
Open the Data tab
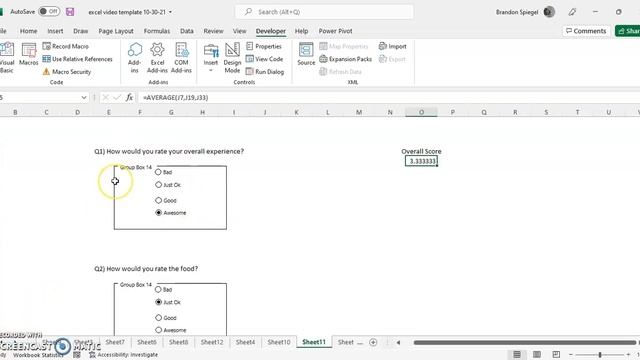(187, 31)
